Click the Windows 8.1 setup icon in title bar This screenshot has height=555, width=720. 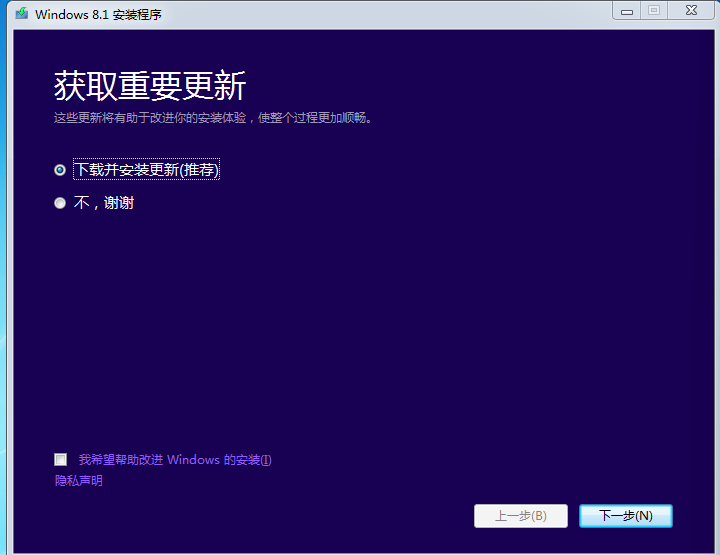pos(21,14)
